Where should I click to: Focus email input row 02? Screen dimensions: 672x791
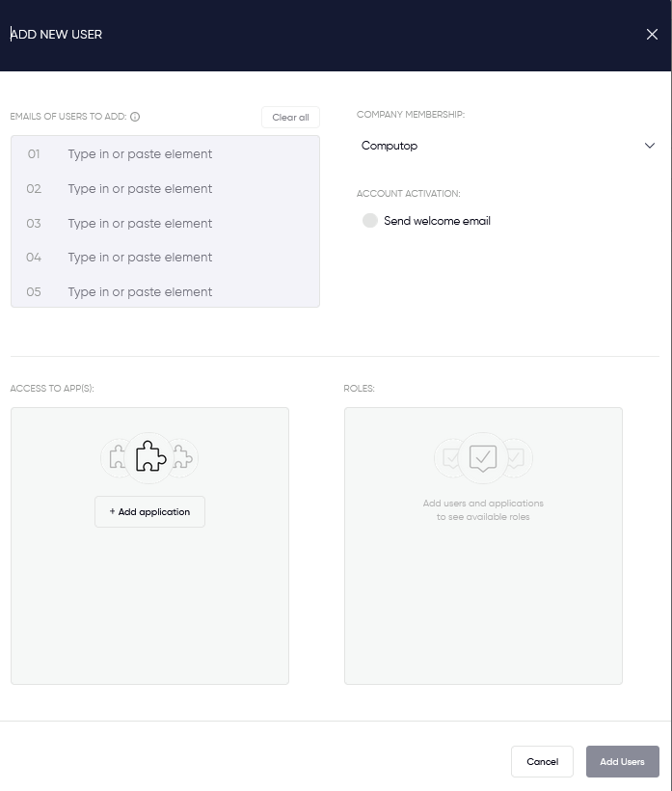point(166,189)
